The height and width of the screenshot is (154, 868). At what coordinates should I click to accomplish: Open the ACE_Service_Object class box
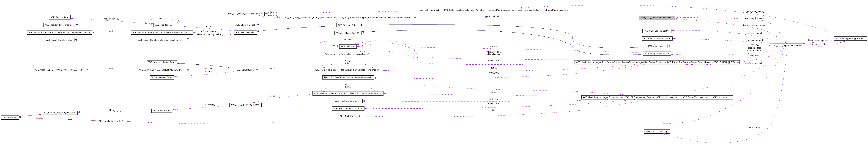pos(347,25)
